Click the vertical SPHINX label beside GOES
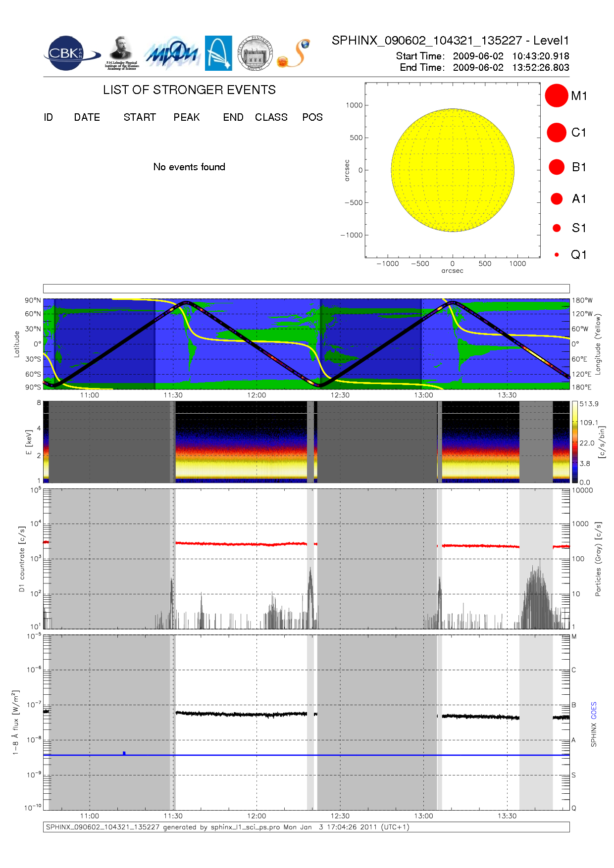The image size is (614, 868). point(594,735)
